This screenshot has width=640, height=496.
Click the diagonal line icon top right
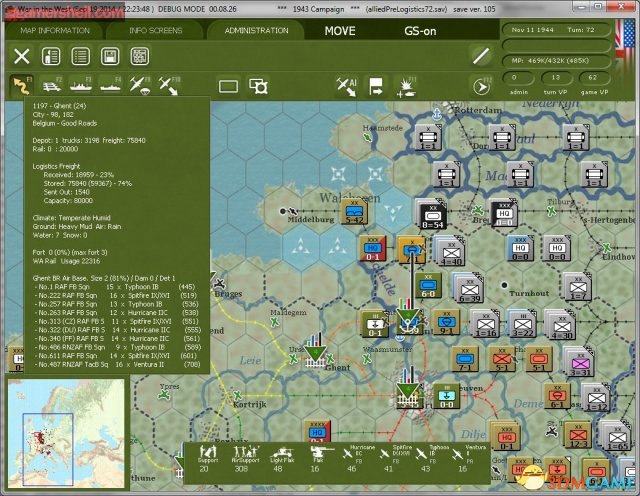click(x=481, y=56)
